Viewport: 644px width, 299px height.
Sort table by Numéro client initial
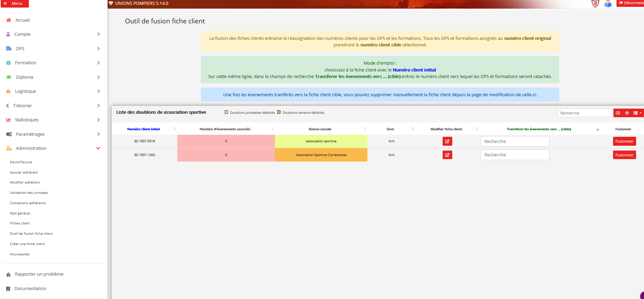click(x=143, y=129)
